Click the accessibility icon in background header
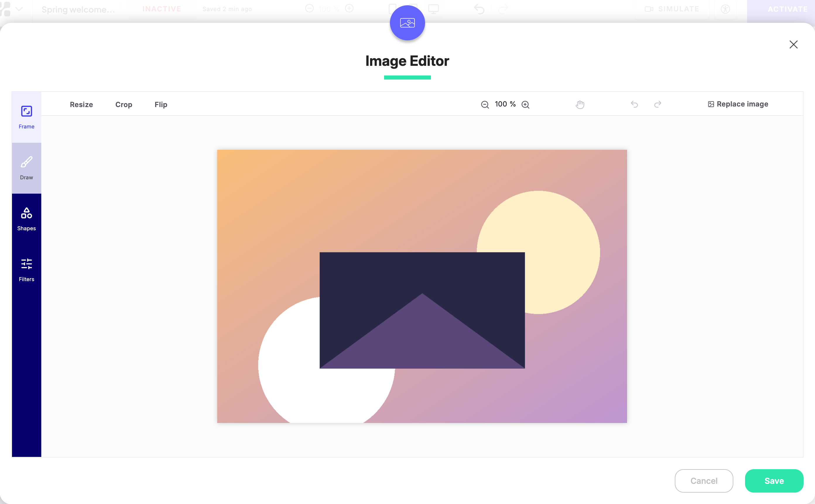The width and height of the screenshot is (815, 504). point(725,9)
